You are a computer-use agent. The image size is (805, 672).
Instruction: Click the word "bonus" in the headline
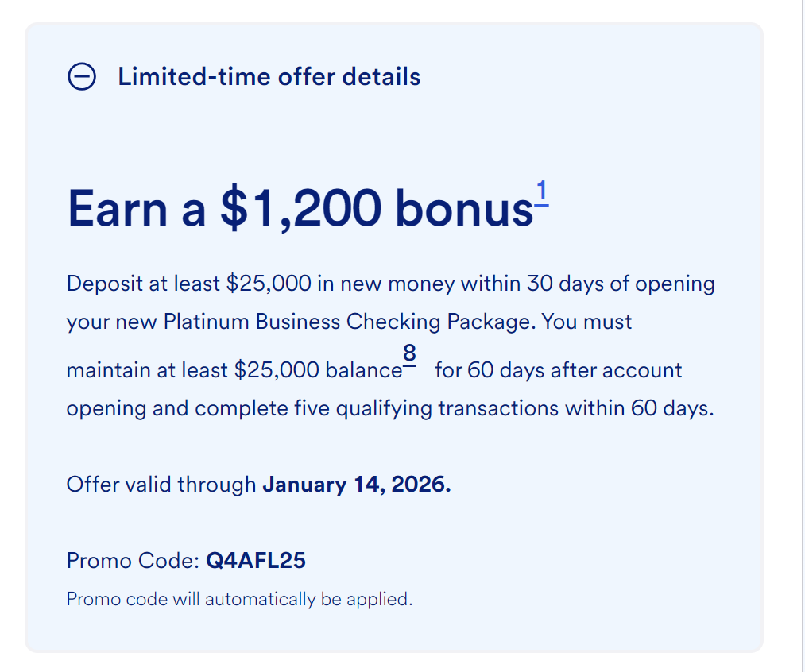(464, 209)
